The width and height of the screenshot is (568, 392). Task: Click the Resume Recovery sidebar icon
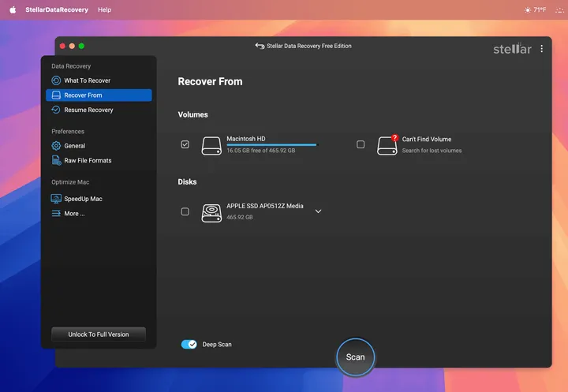[56, 110]
